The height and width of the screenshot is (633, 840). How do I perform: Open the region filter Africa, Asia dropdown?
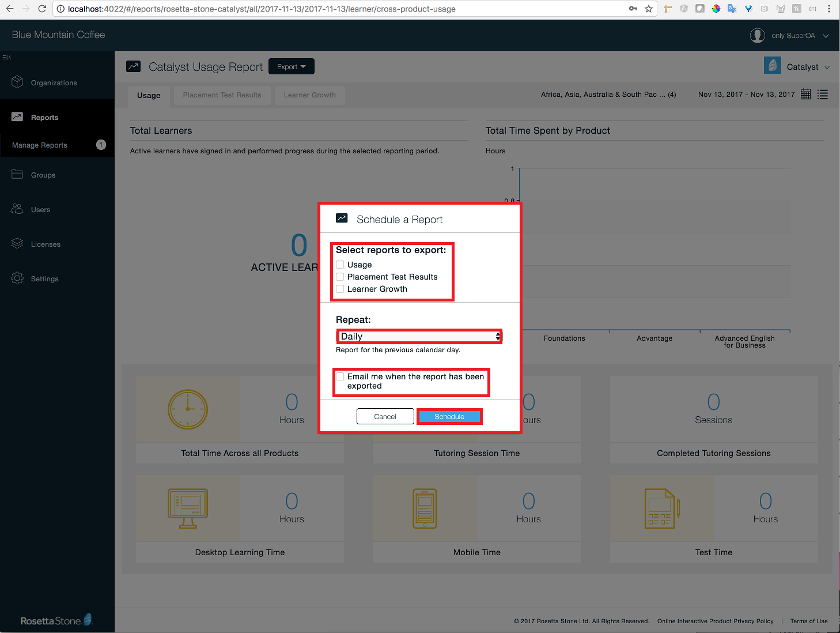click(x=608, y=95)
